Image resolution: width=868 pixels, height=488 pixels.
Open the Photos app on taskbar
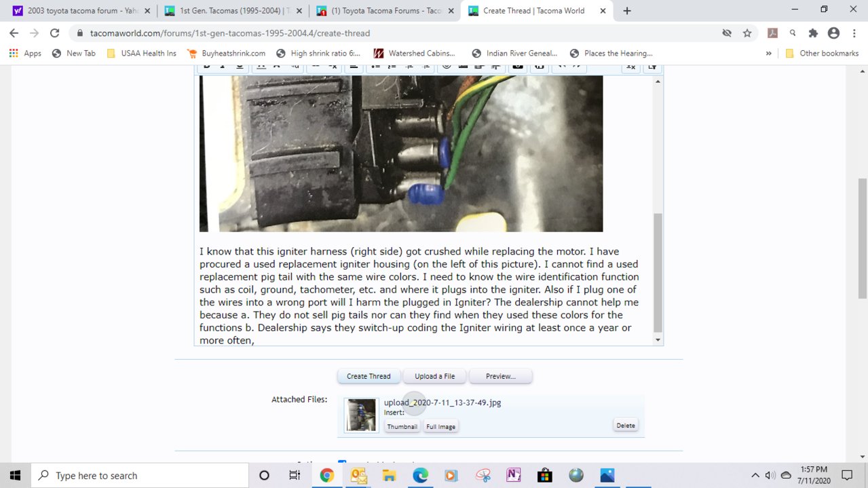(607, 475)
